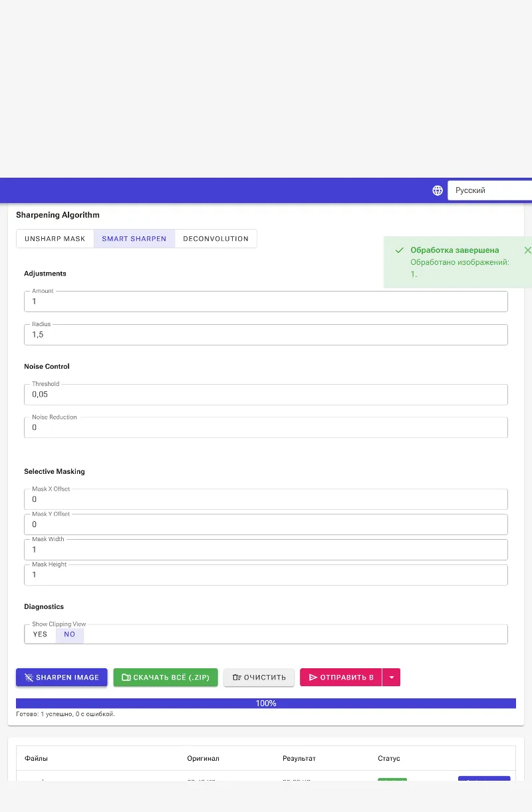Click the success checkmark icon in notification
Viewport: 532px width, 812px height.
coord(400,250)
